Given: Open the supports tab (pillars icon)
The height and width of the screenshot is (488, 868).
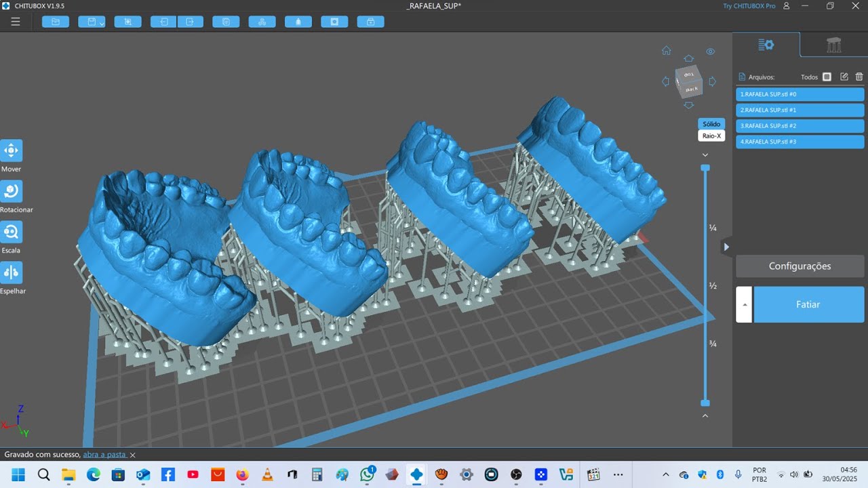Looking at the screenshot, I should coord(834,45).
